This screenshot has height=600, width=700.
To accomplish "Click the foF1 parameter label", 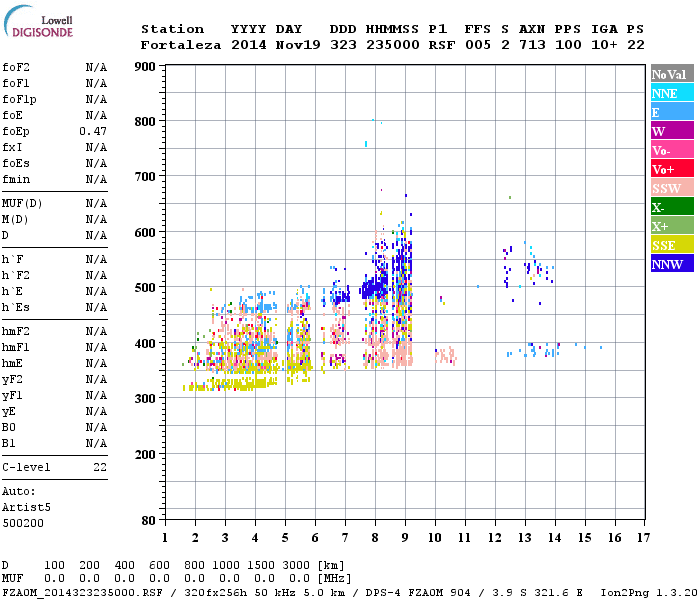I will coord(16,83).
